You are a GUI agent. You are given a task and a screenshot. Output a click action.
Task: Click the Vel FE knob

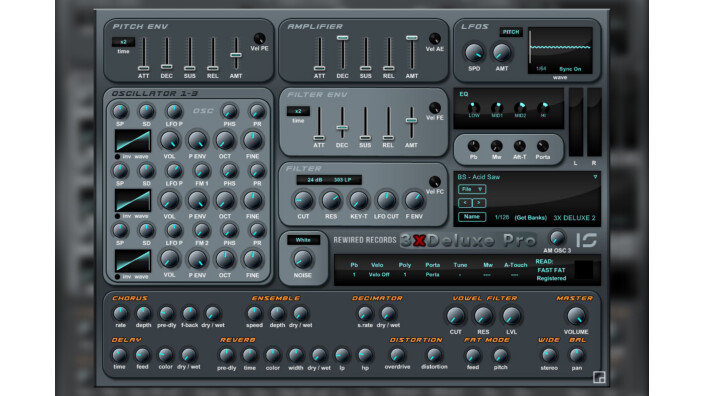[435, 108]
